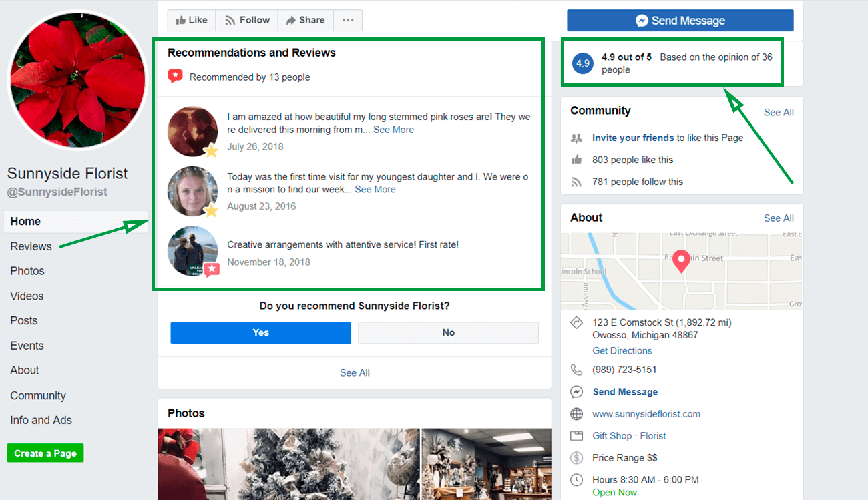Click the green Create a Page button

pyautogui.click(x=45, y=453)
